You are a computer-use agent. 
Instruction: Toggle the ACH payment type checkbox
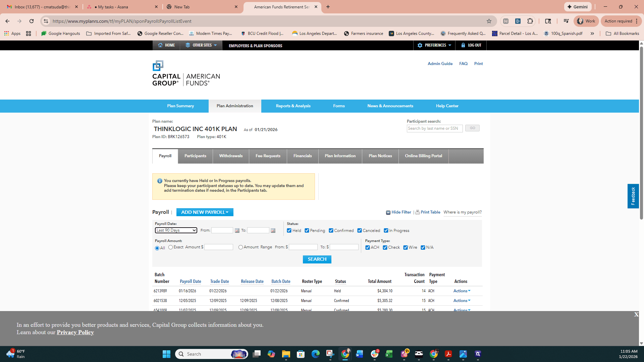[x=368, y=248]
